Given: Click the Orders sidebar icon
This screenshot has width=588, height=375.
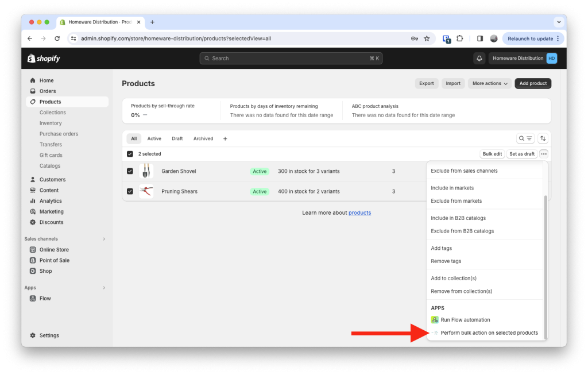Looking at the screenshot, I should [33, 91].
